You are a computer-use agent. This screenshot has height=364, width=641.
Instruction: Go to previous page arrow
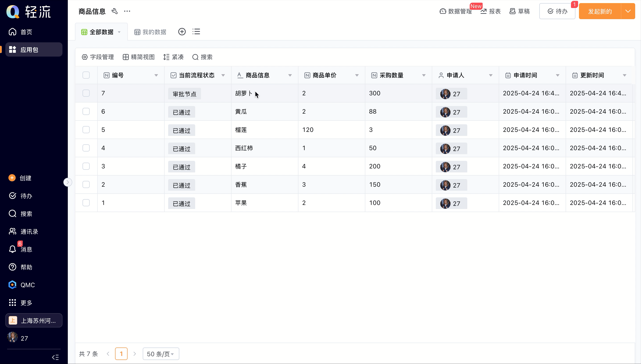coord(108,354)
